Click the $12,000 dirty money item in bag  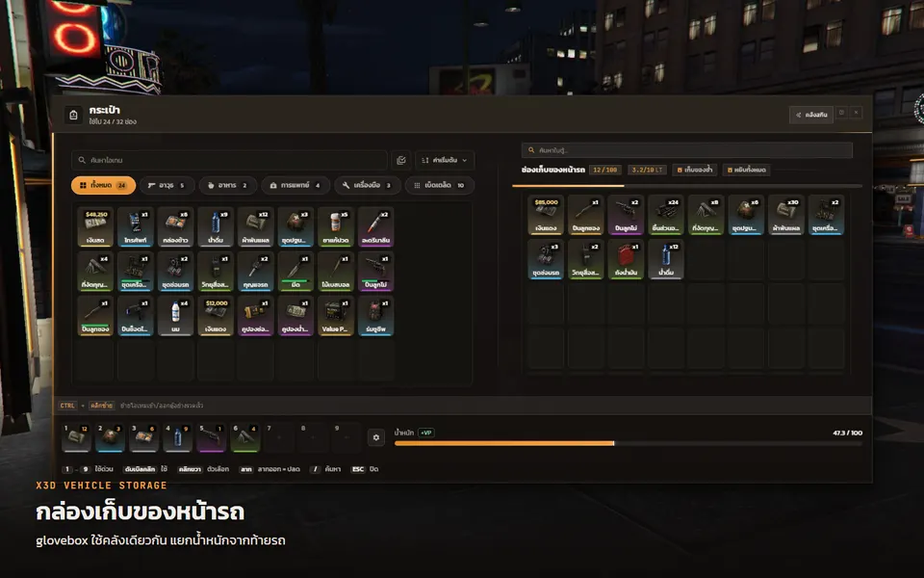(216, 316)
